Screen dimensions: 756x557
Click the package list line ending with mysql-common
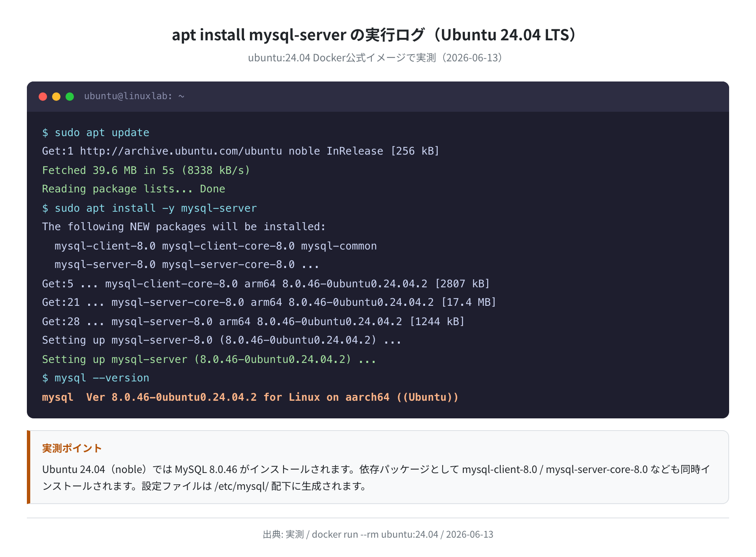click(x=216, y=246)
